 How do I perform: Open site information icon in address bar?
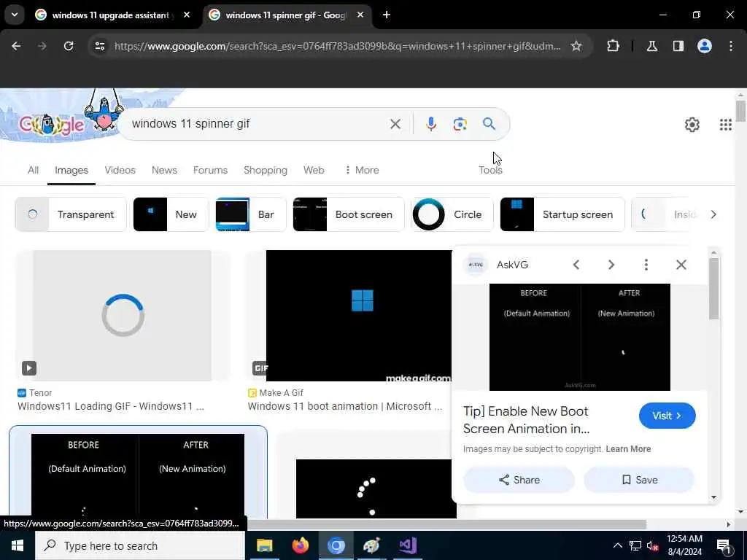(x=99, y=46)
